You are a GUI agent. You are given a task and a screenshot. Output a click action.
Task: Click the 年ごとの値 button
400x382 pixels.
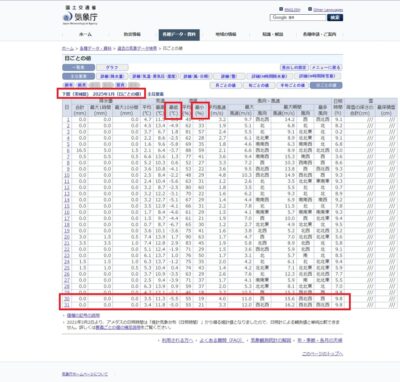tap(259, 85)
